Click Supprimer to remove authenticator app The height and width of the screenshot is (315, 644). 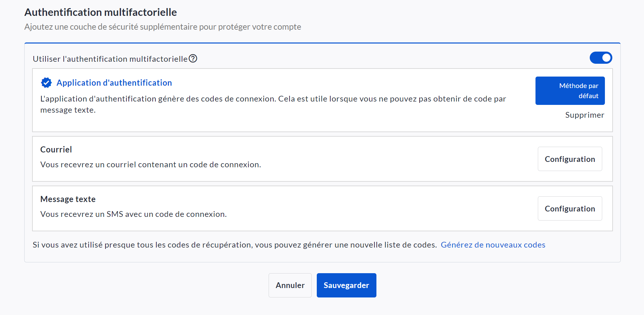pyautogui.click(x=584, y=115)
